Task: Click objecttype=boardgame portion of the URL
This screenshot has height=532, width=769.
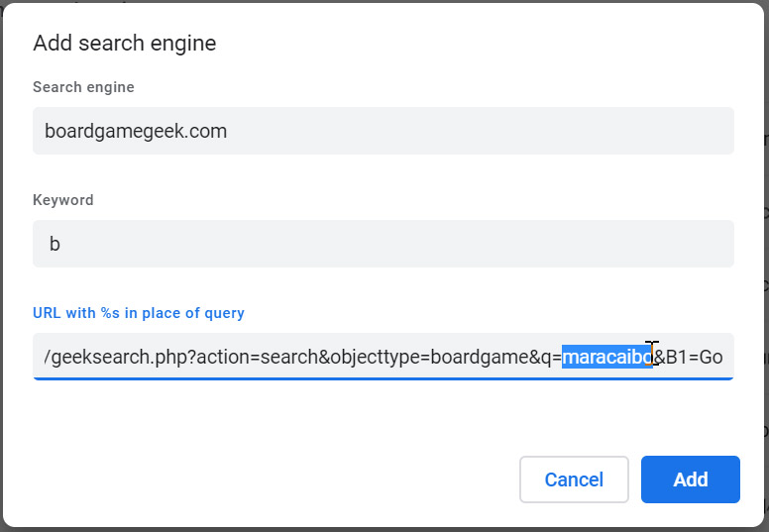Action: click(x=430, y=357)
